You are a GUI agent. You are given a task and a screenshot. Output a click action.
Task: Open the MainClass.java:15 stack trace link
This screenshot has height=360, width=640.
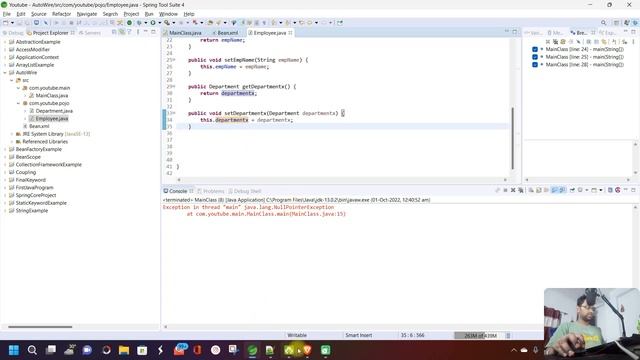point(319,214)
